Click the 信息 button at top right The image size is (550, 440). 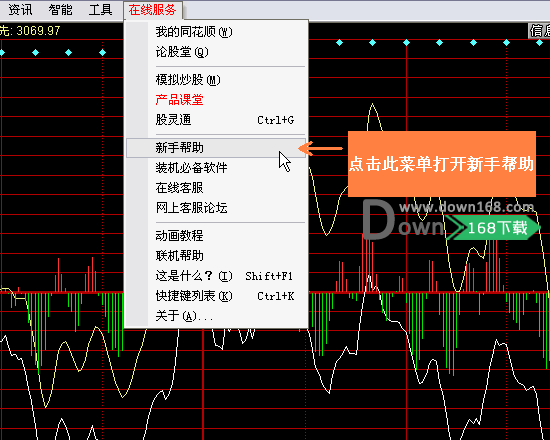pyautogui.click(x=539, y=31)
